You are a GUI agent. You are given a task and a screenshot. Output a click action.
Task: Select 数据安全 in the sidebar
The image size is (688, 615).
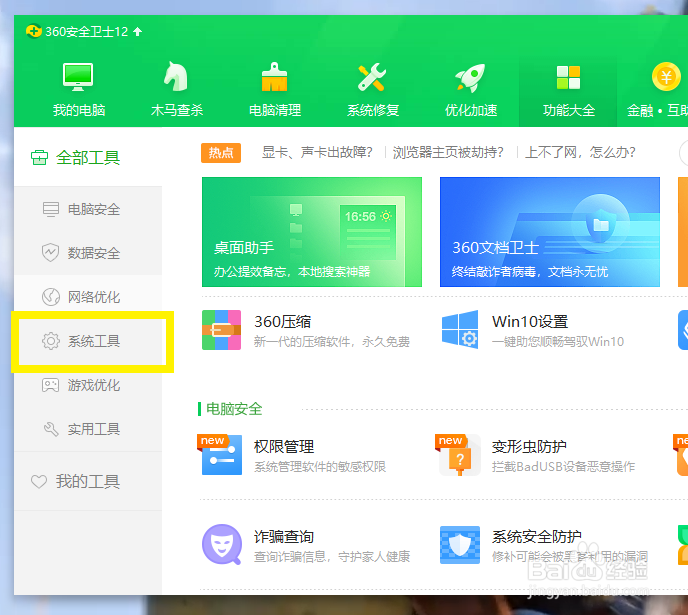click(88, 253)
